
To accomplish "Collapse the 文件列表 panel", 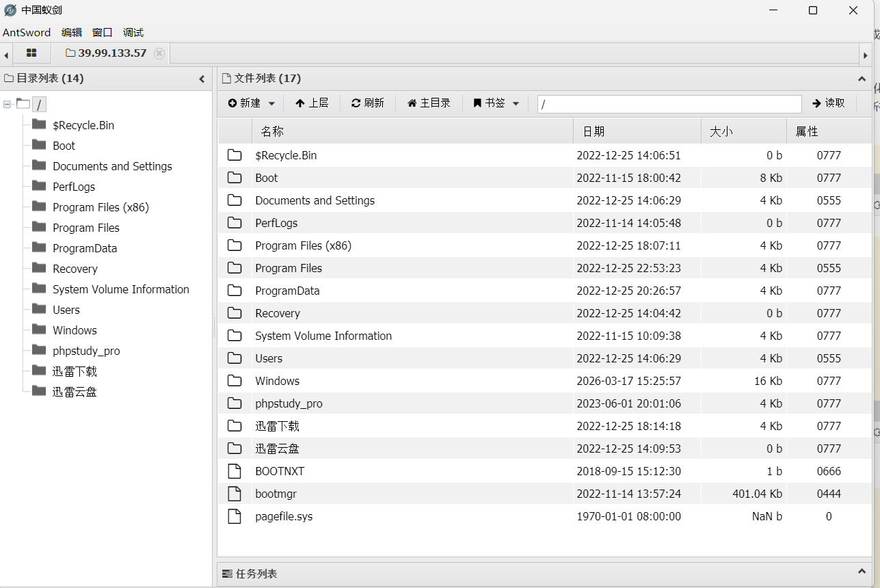I will point(862,79).
